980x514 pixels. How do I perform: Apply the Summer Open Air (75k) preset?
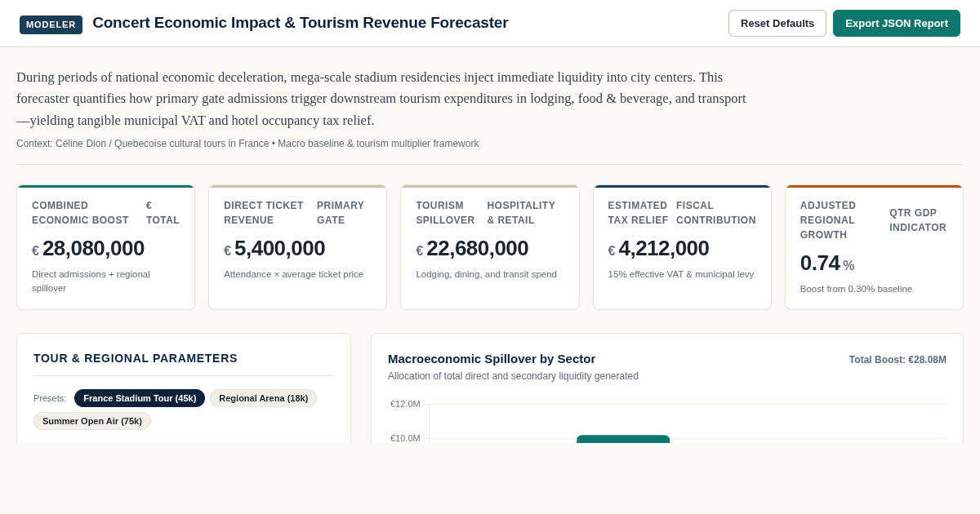(92, 421)
